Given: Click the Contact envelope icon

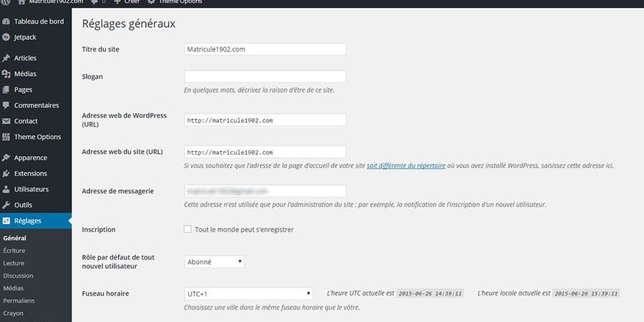Looking at the screenshot, I should tap(6, 121).
